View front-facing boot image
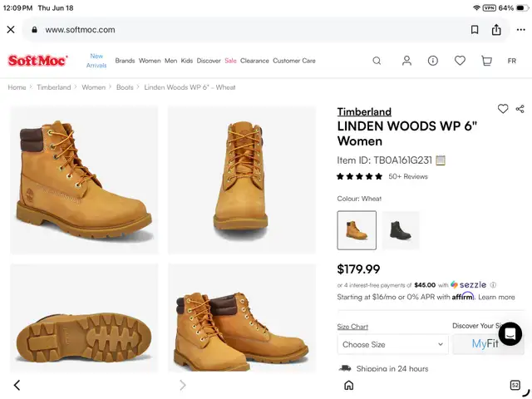532x399 pixels. [x=242, y=180]
